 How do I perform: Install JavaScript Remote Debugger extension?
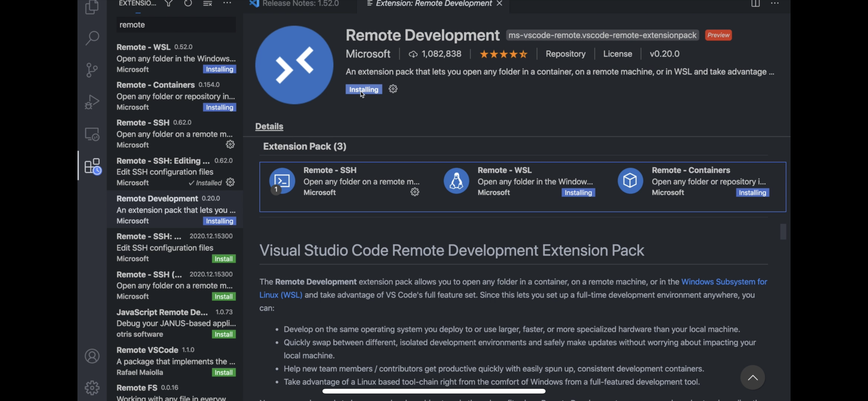coord(223,334)
